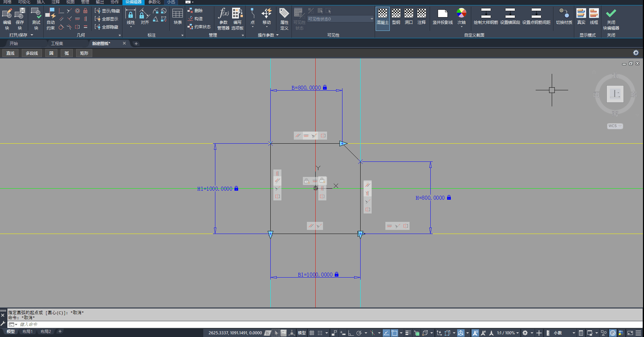Switch to the Layout 1 (布局1) tab

point(28,332)
